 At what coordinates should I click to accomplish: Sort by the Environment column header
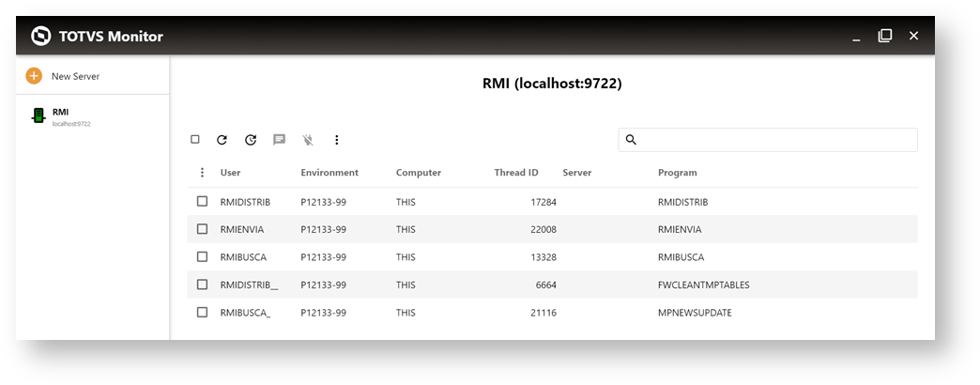click(x=329, y=173)
